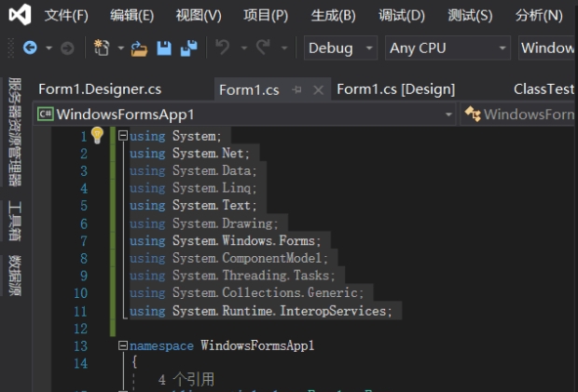The width and height of the screenshot is (578, 392).
Task: Click the C# project icon beside WindowsFormsApp1
Action: pyautogui.click(x=46, y=115)
